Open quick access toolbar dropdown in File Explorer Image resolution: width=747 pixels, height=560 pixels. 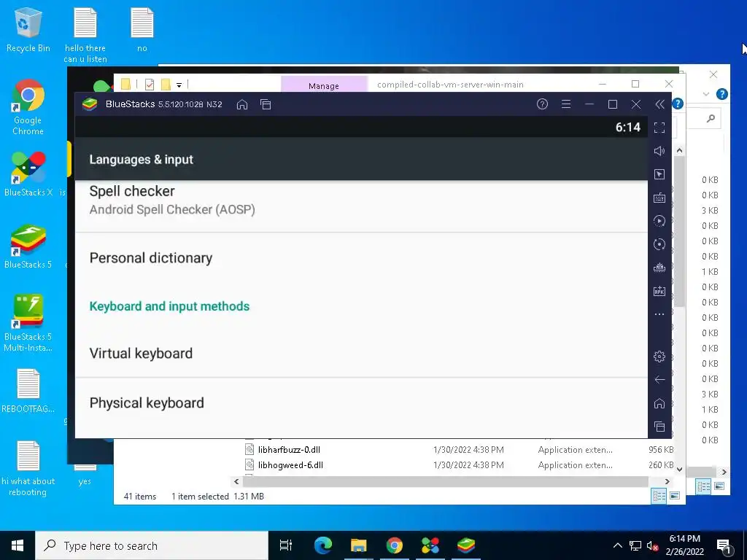click(x=179, y=85)
